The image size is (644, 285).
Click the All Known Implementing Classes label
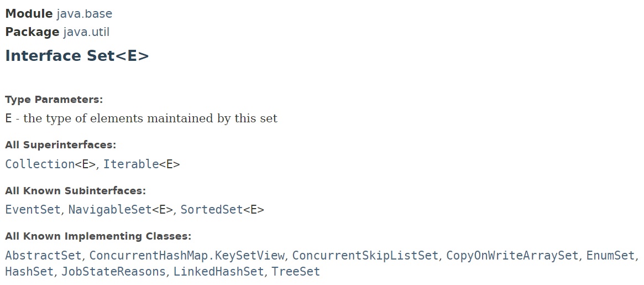(x=98, y=236)
